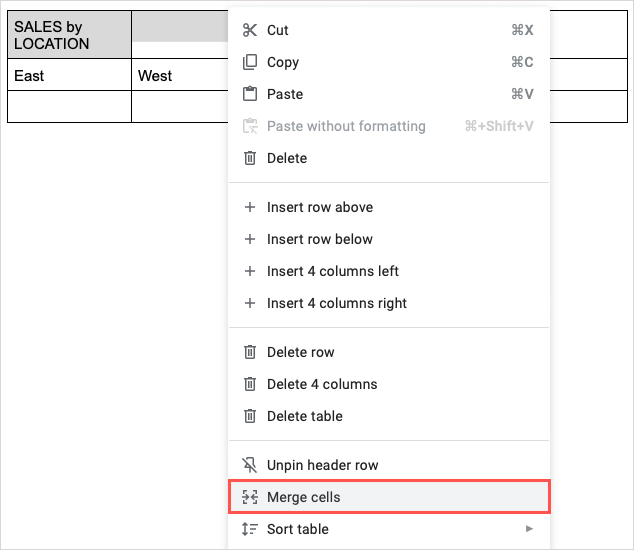
Task: Click the clipboard Paste icon
Action: (x=250, y=94)
